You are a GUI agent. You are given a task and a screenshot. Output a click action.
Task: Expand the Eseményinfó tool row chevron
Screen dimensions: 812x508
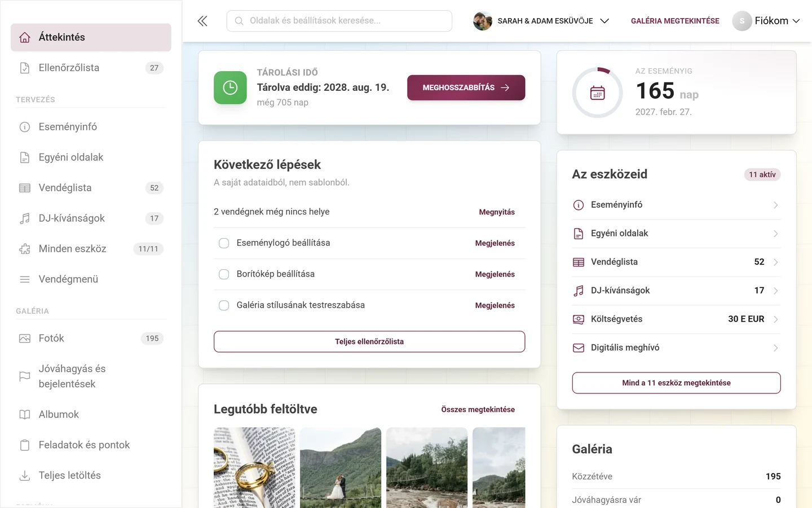coord(776,205)
